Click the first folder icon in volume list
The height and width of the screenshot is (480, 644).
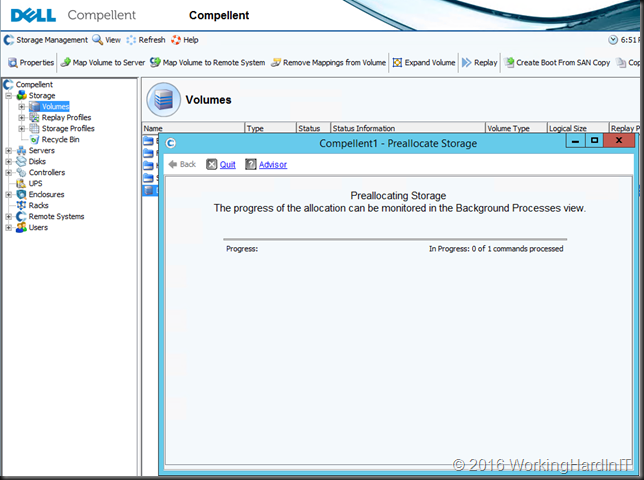148,141
